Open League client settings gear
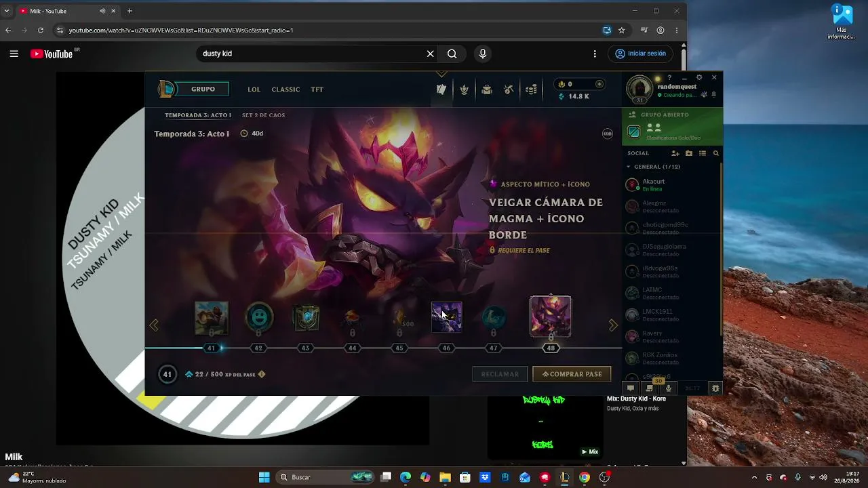868x488 pixels. coord(699,77)
